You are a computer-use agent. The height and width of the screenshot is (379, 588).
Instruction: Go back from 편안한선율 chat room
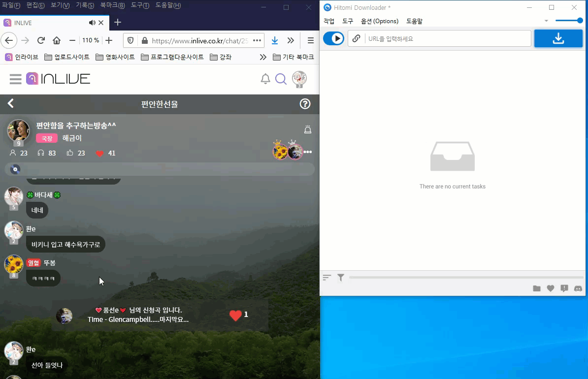click(10, 103)
